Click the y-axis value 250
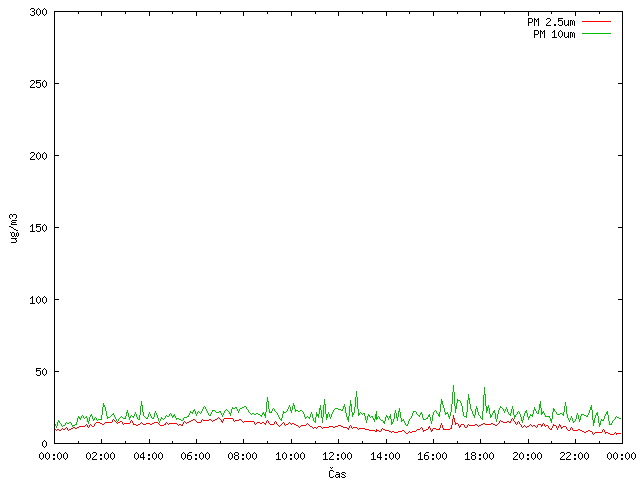This screenshot has width=640, height=480. point(38,84)
